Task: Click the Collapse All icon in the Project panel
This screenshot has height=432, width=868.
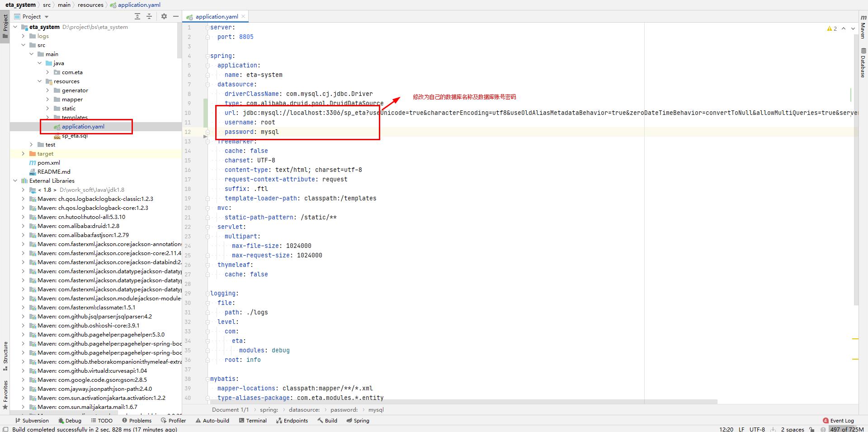Action: coord(149,16)
